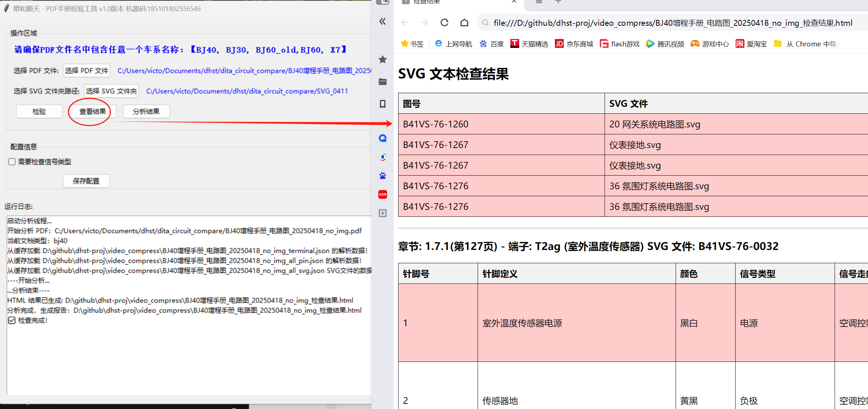Click the 检验 button
Screen dimensions: 868x409
pyautogui.click(x=39, y=112)
